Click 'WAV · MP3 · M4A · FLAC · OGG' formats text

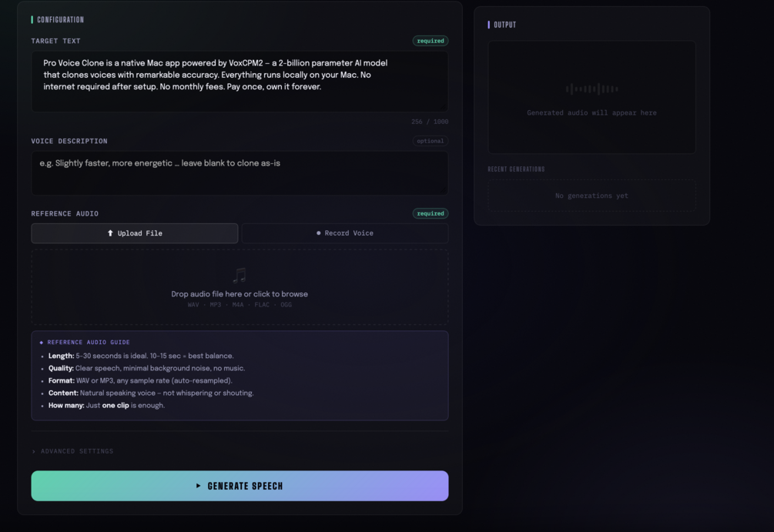point(240,305)
